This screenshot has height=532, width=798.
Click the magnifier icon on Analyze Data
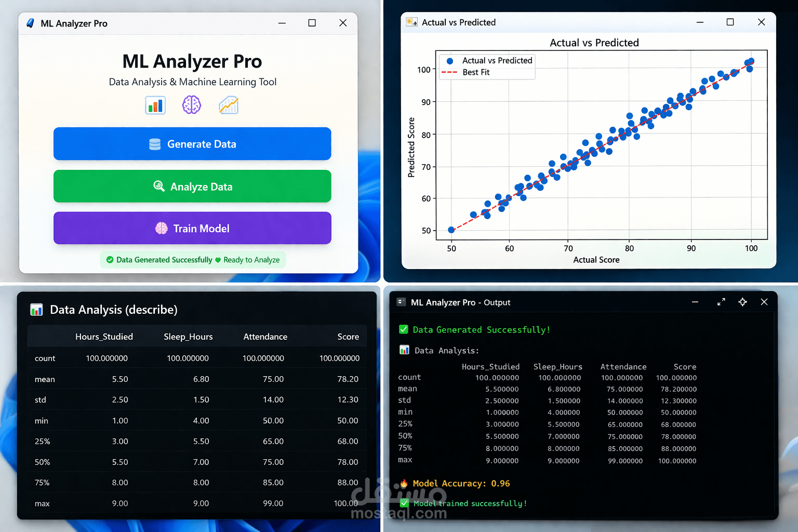pos(158,186)
